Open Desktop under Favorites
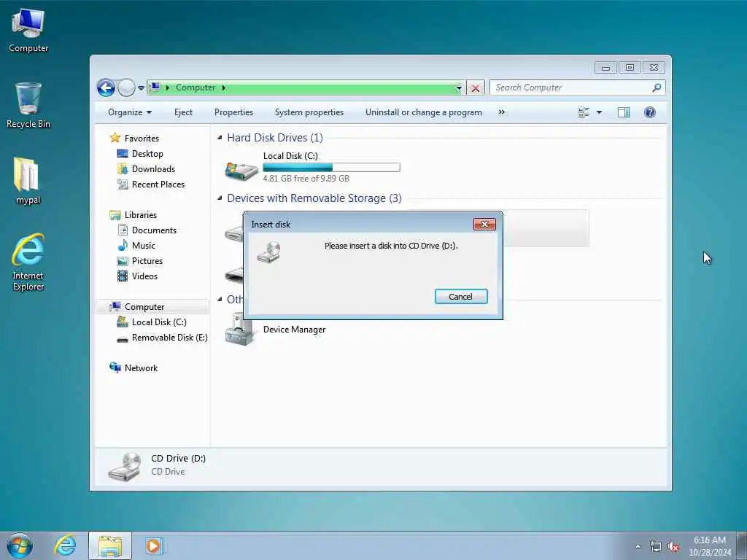The image size is (747, 560). click(147, 154)
